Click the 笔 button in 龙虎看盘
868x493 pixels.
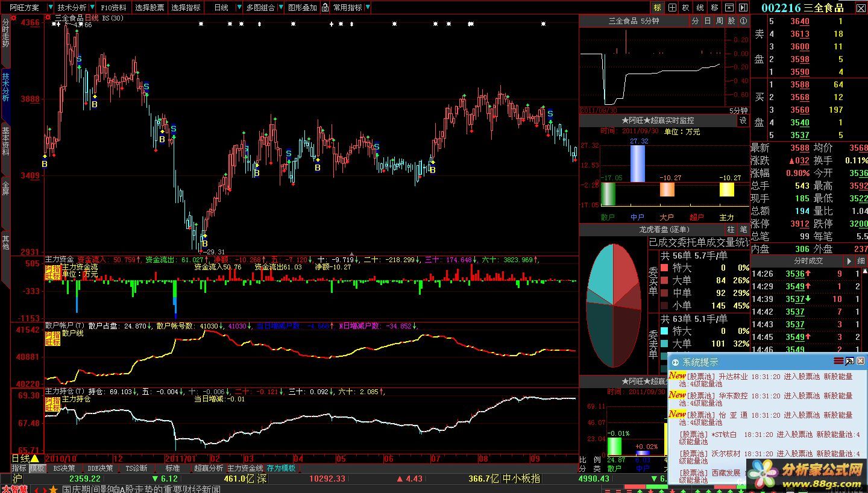(x=743, y=230)
